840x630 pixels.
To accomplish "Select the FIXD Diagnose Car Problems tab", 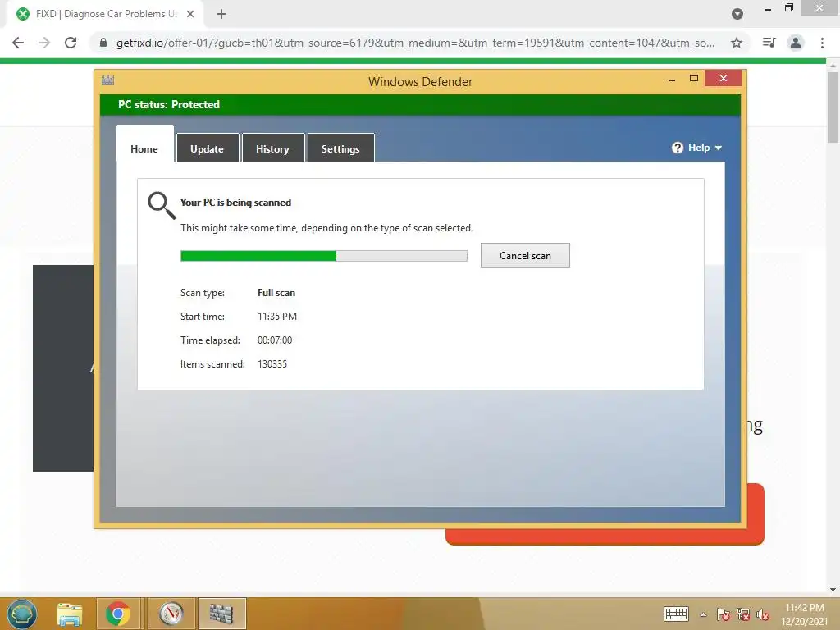I will coord(106,14).
